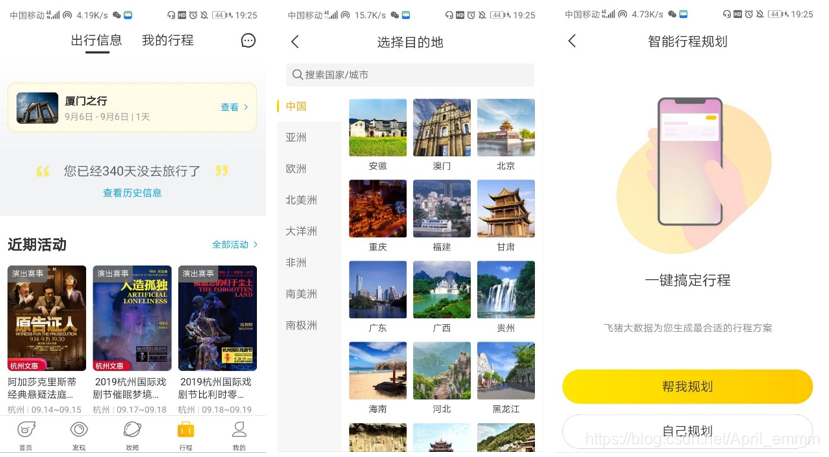Select 中国 in region list

pyautogui.click(x=296, y=106)
